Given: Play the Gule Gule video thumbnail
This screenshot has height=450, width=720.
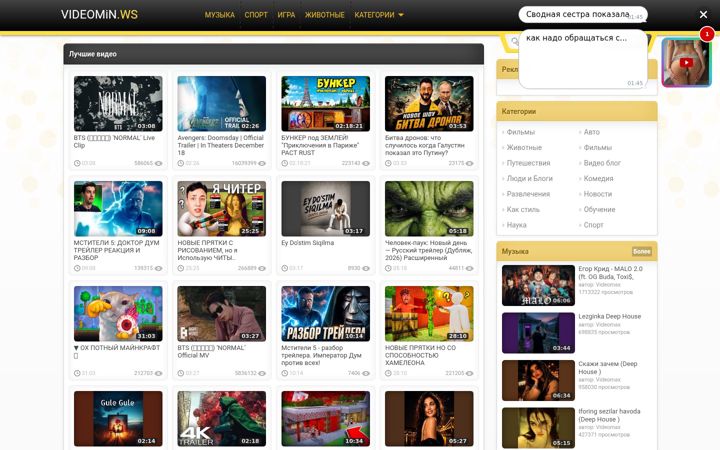Looking at the screenshot, I should [x=118, y=418].
